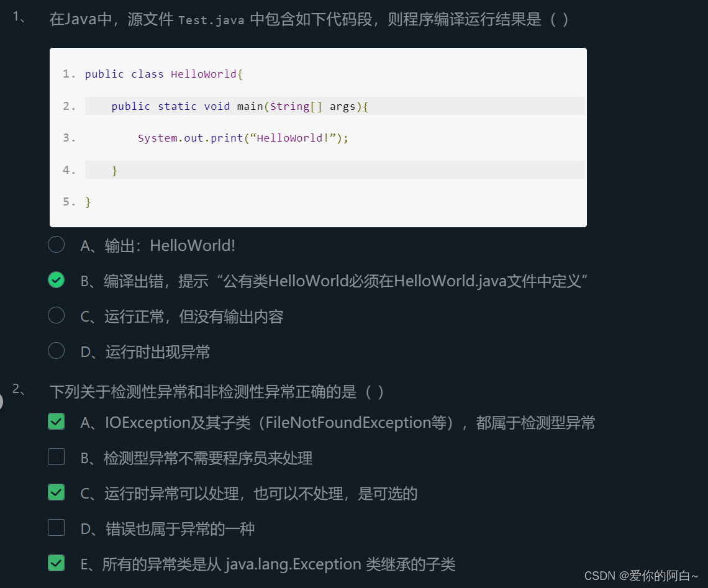
Task: Uncheck option A about IOException subclasses
Action: pos(56,421)
